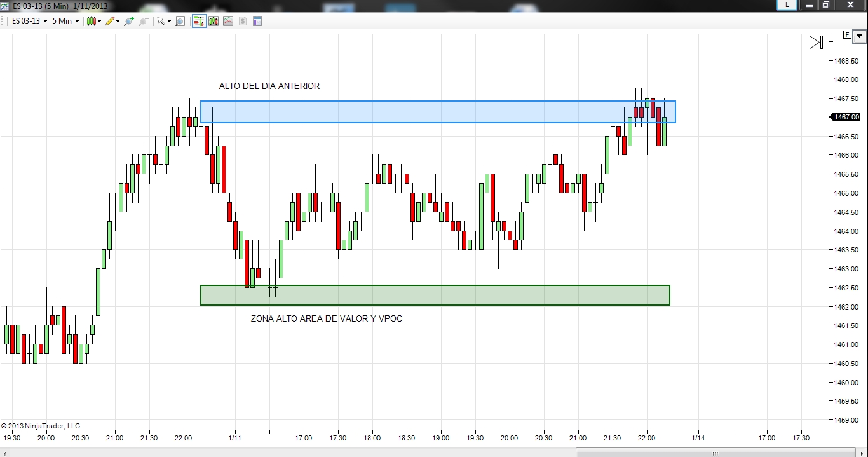Viewport: 868px width, 457px height.
Task: Click the 19:30 leftmost time label
Action: (x=12, y=438)
